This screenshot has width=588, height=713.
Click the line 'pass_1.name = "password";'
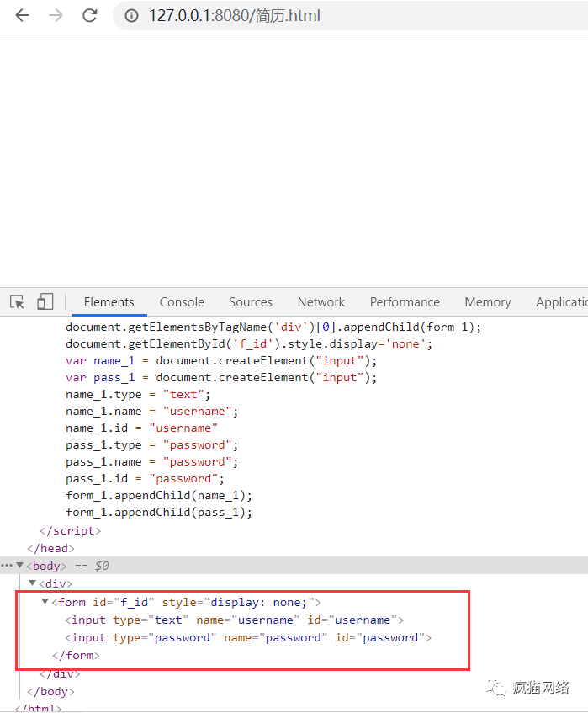[151, 461]
